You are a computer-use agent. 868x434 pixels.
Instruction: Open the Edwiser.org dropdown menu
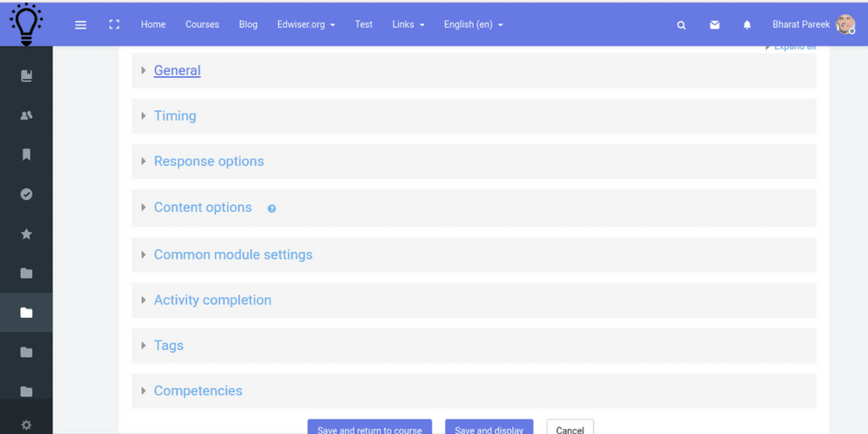(306, 25)
